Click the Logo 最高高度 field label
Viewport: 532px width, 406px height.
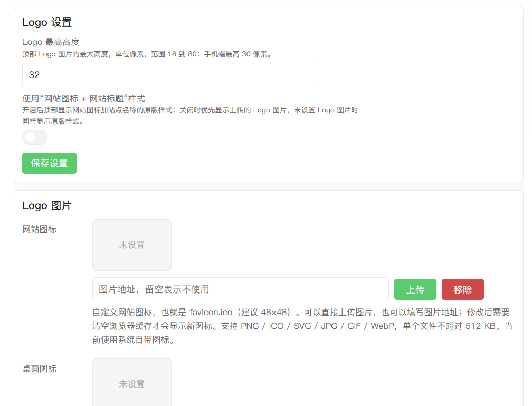coord(51,42)
